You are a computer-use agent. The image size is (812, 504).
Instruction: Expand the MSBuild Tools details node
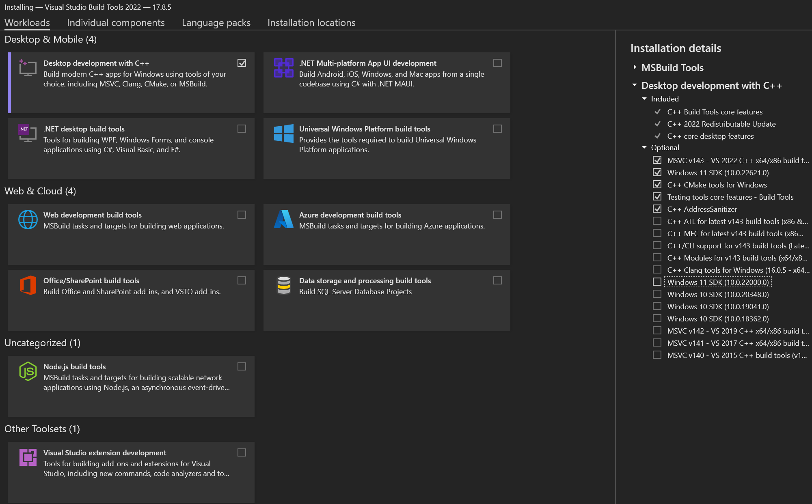[x=635, y=67]
